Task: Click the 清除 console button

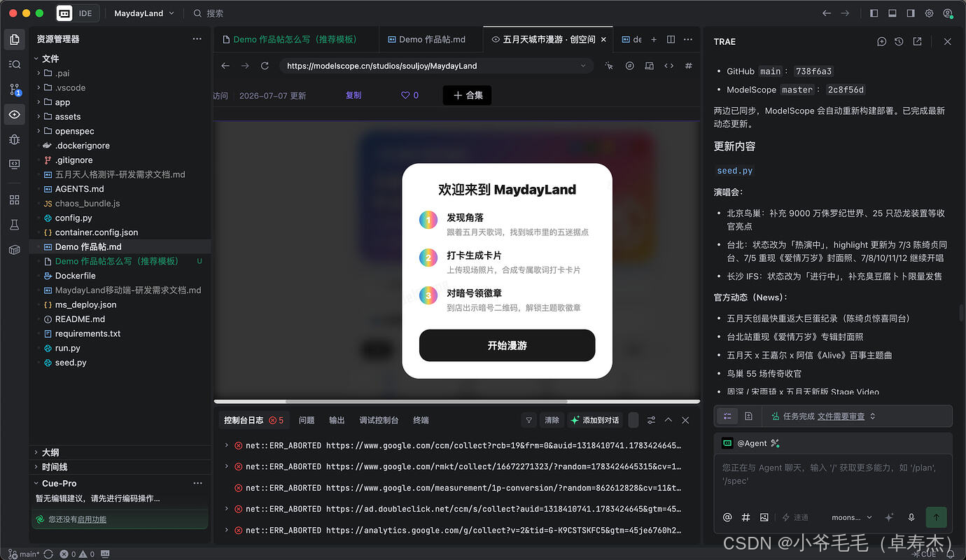Action: (552, 420)
